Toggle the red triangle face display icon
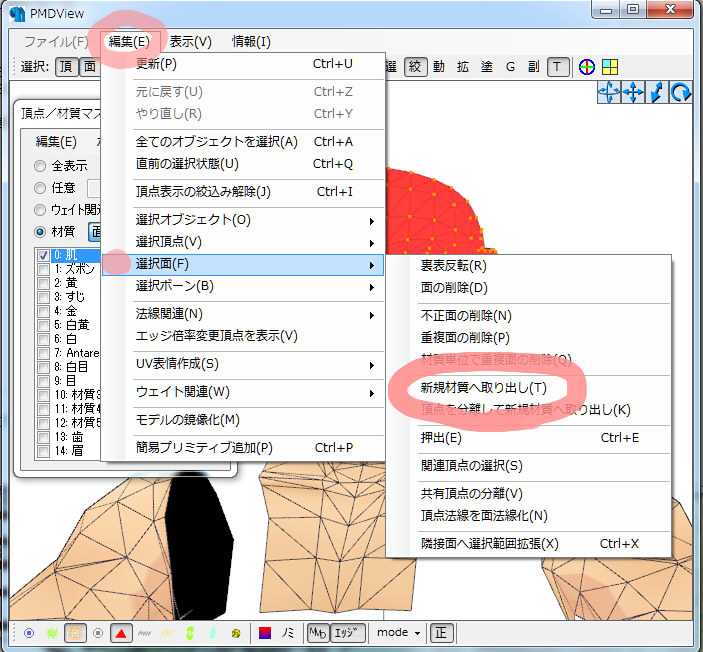 [x=121, y=633]
